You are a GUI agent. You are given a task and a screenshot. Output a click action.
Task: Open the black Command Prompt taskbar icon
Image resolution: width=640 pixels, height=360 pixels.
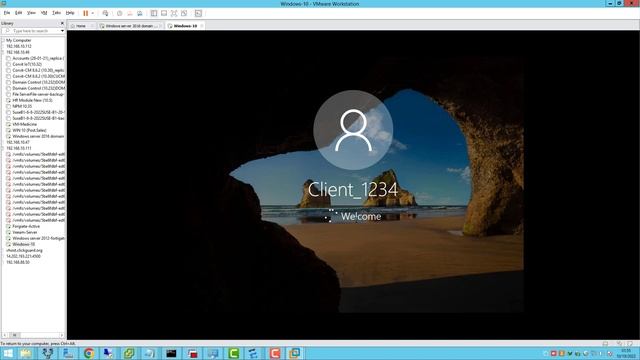click(171, 353)
